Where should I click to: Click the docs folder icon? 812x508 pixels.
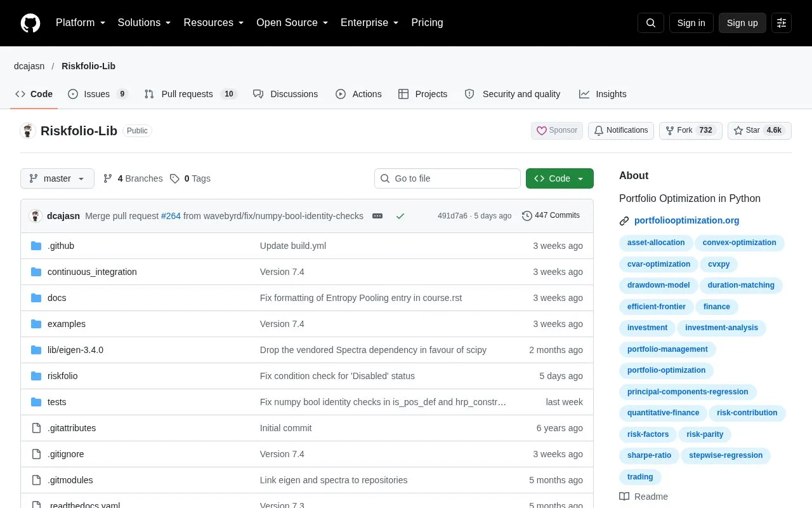36,298
